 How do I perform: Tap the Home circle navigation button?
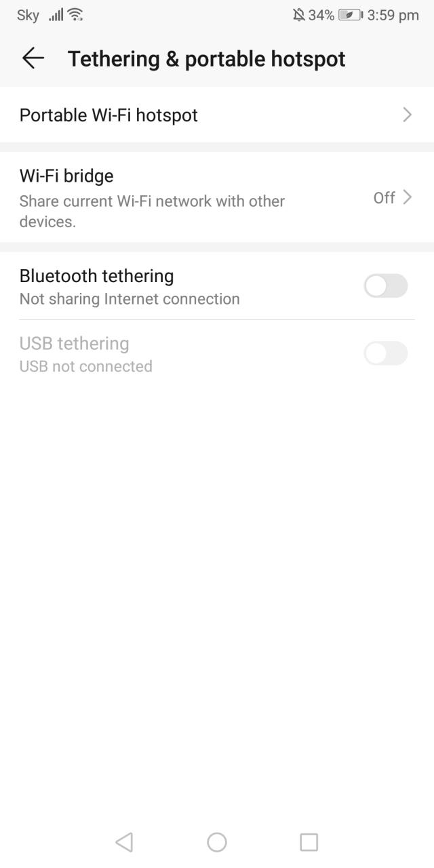tap(217, 842)
